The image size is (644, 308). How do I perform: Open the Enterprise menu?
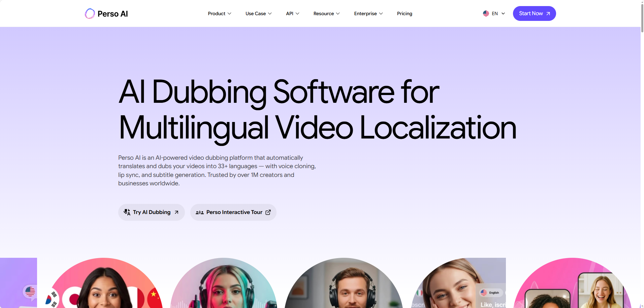pos(368,13)
